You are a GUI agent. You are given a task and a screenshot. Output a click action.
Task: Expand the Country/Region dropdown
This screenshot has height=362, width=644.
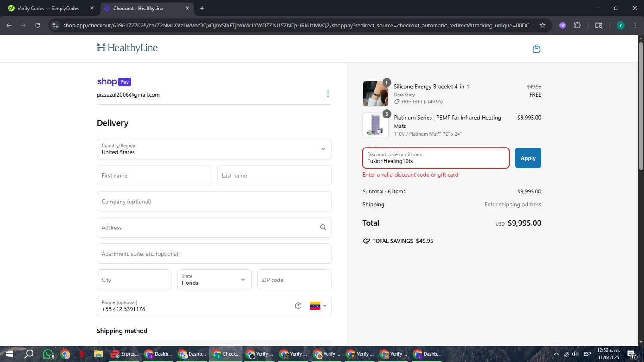(x=214, y=149)
